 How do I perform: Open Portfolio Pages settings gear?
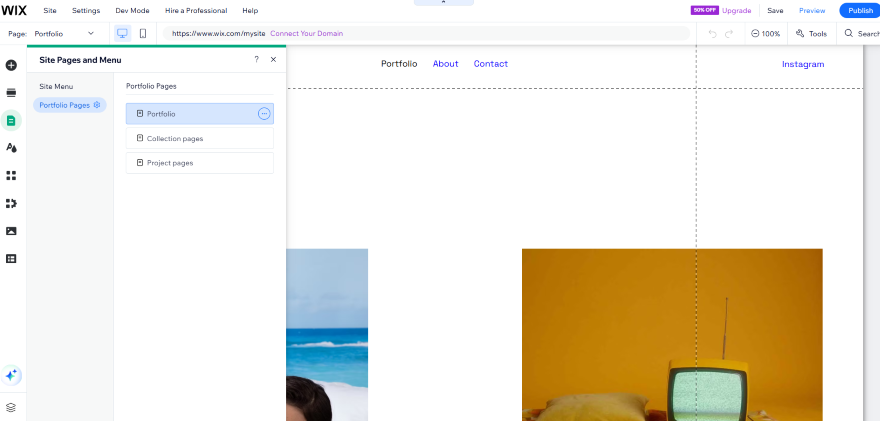point(97,105)
